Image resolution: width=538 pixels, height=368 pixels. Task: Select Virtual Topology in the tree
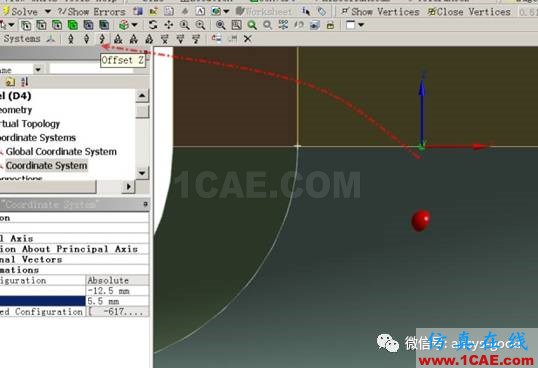pyautogui.click(x=30, y=123)
